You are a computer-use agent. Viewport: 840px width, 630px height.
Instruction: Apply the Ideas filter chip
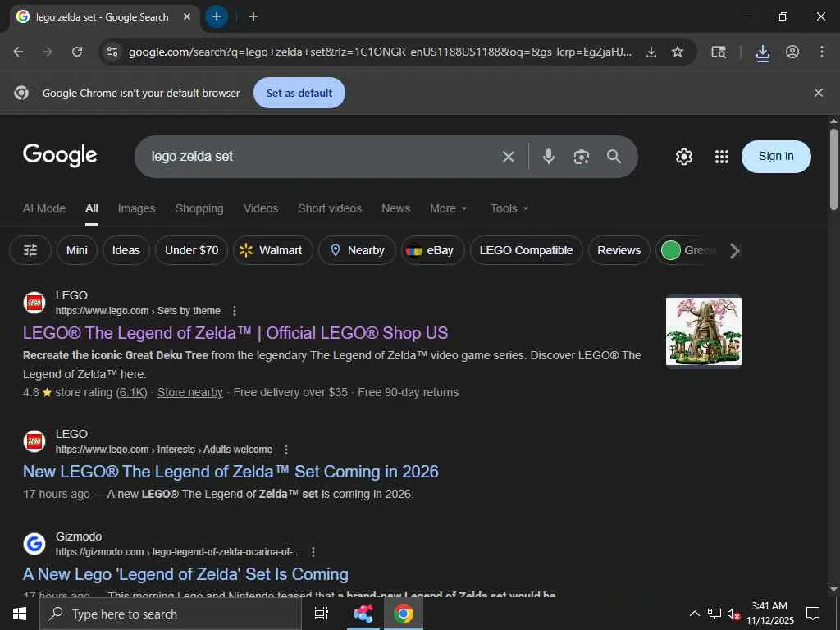tap(126, 250)
